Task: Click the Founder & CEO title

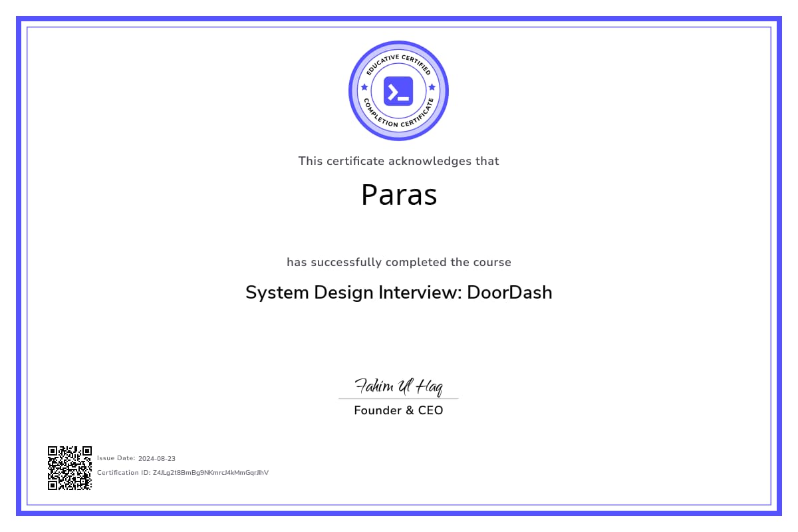Action: [x=398, y=410]
